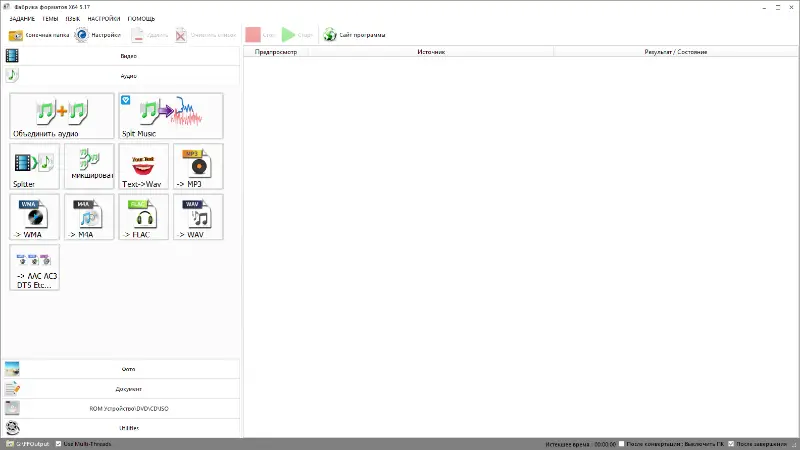The width and height of the screenshot is (800, 450).
Task: Expand the ROM Устройство\DVD\CD\ISO section
Action: coord(121,409)
